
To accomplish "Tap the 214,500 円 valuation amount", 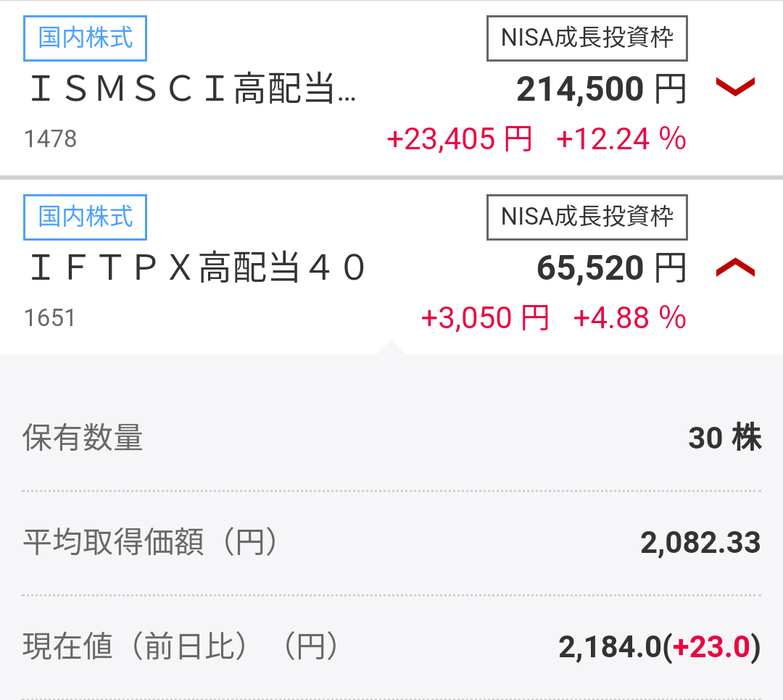I will pyautogui.click(x=600, y=90).
